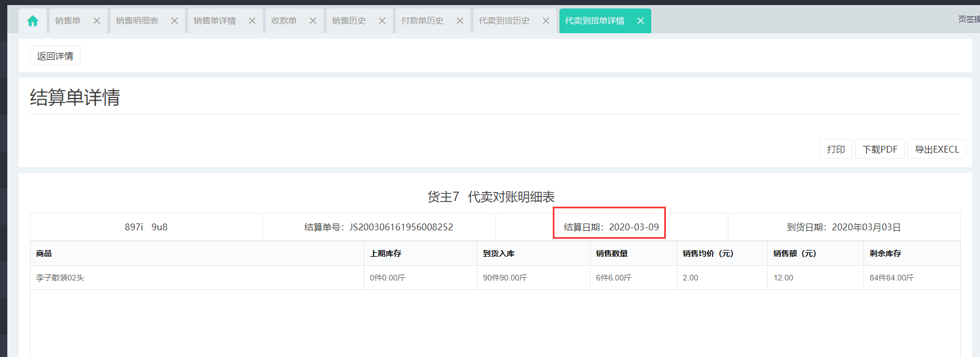Image resolution: width=980 pixels, height=357 pixels.
Task: Click the 销售额（元） column header
Action: coord(816,253)
